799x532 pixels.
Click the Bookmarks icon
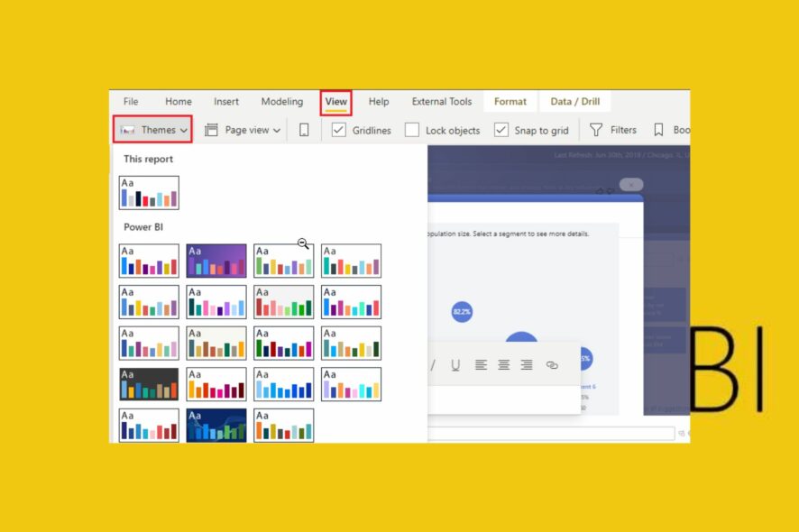(x=658, y=129)
